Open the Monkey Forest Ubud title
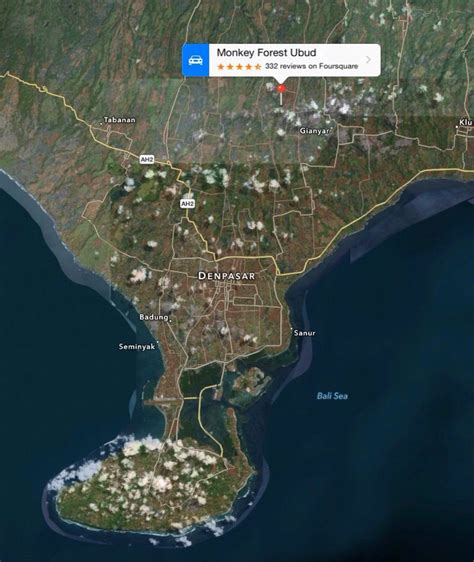The image size is (474, 562). pos(266,53)
